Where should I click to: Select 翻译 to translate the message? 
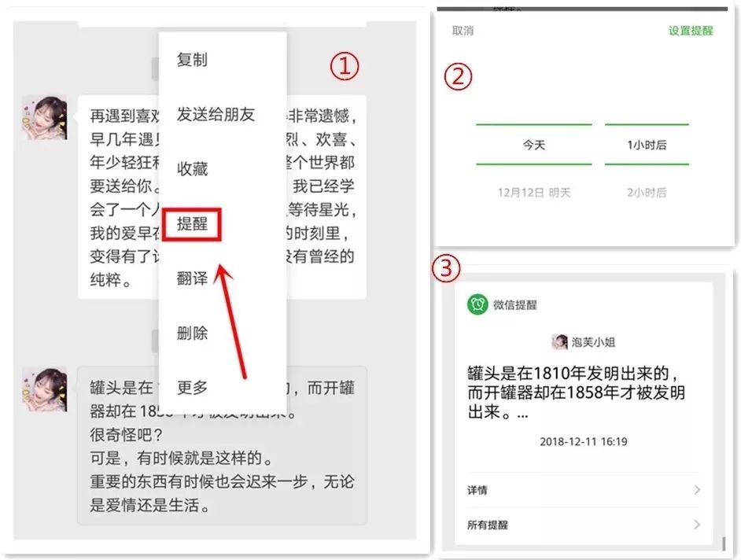tap(194, 279)
